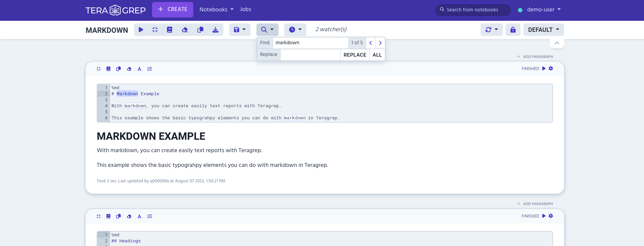Click ADD PARAGRAPH below first paragraph
The width and height of the screenshot is (644, 246).
point(535,204)
